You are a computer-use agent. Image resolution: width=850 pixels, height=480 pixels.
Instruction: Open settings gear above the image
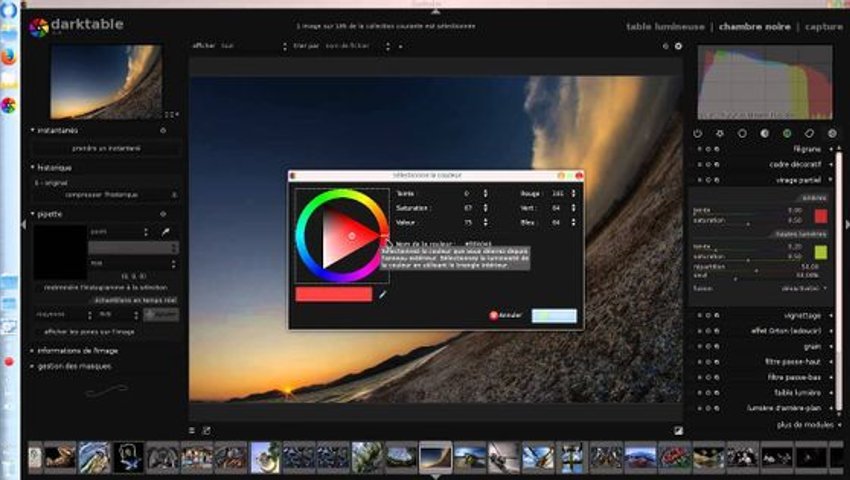[678, 47]
